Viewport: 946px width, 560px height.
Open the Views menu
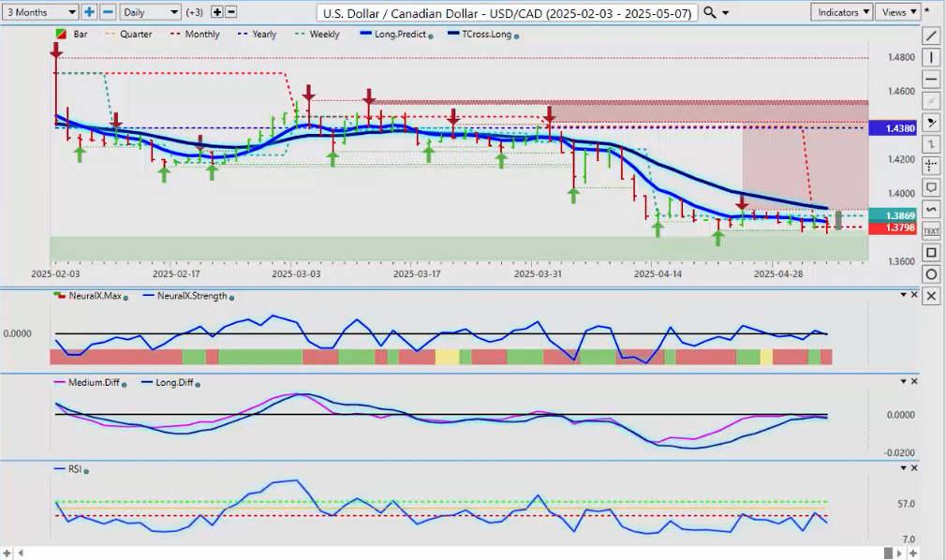[x=899, y=12]
